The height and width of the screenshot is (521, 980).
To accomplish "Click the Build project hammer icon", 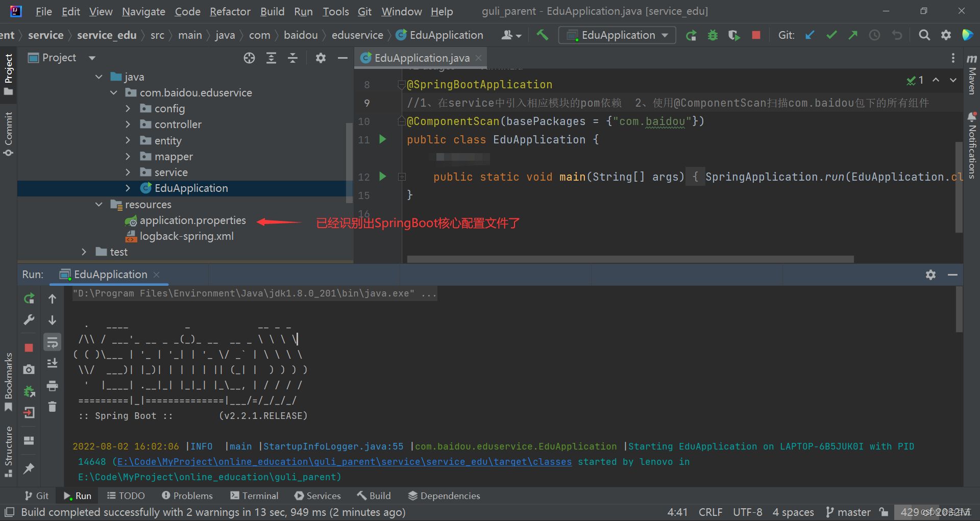I will coord(542,35).
